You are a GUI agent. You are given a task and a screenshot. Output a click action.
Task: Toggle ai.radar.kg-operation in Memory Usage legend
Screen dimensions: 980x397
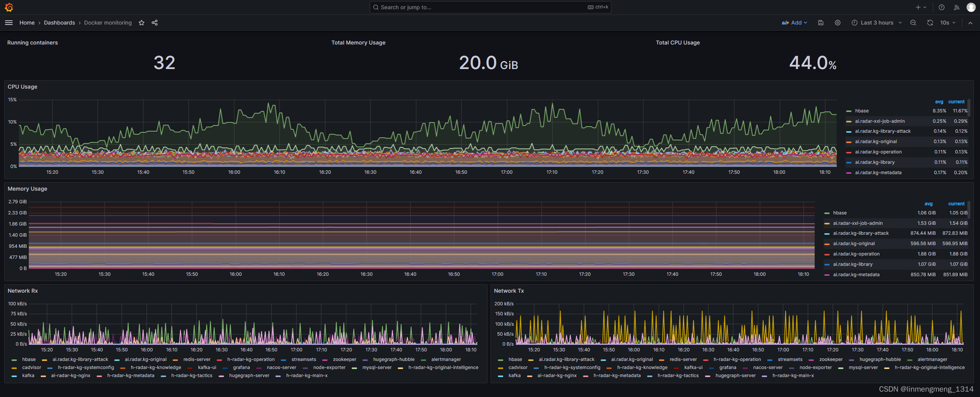click(x=856, y=254)
